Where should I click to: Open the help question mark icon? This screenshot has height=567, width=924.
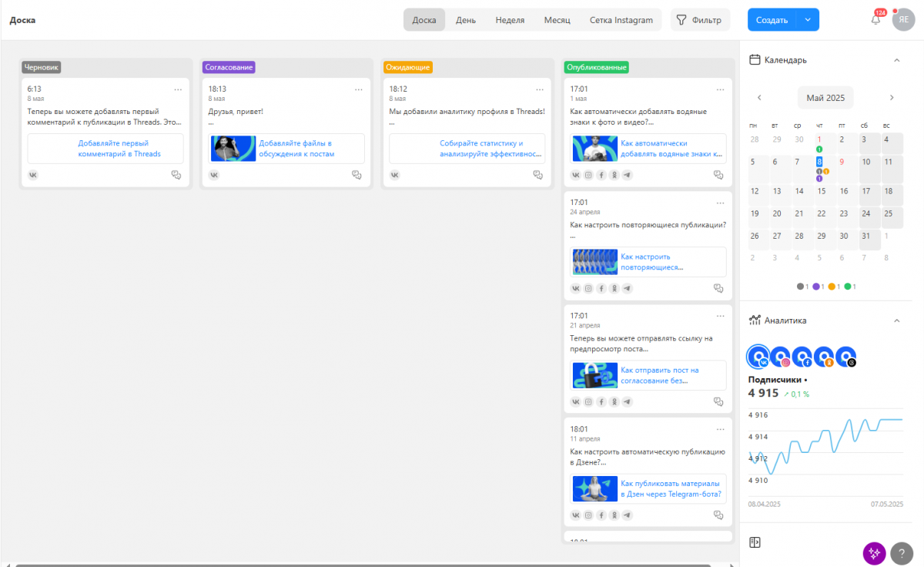pos(902,553)
